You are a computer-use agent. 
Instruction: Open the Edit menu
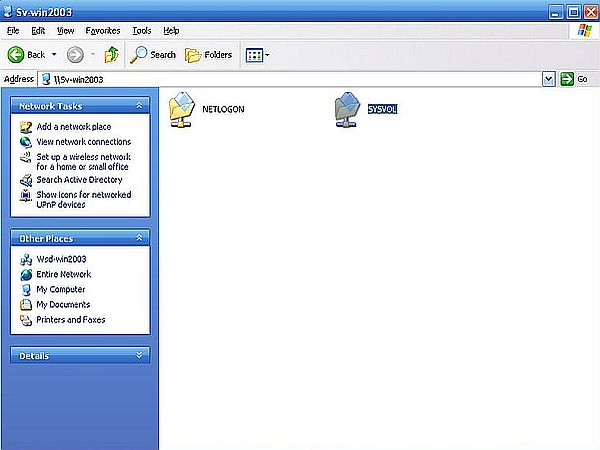[38, 31]
